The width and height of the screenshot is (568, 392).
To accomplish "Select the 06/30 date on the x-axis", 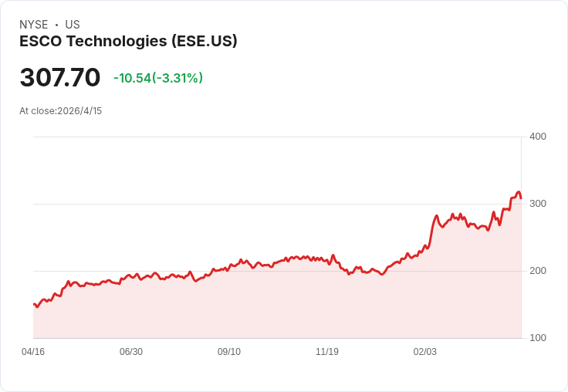I will (x=131, y=352).
